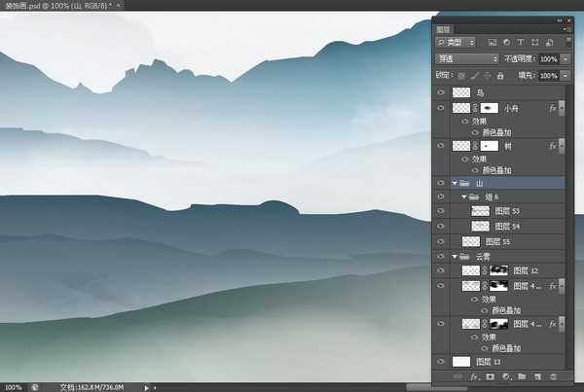Collapse the 山 group triangle
The image size is (584, 392).
[x=455, y=183]
